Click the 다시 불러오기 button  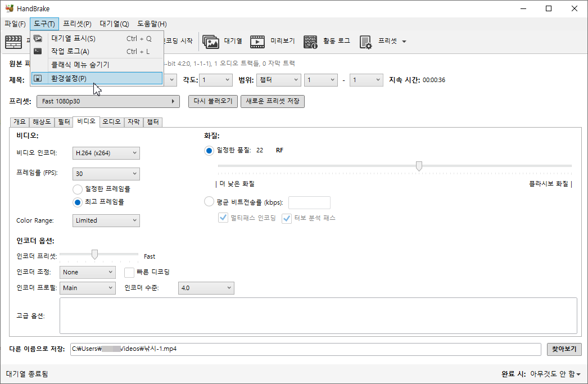click(213, 101)
